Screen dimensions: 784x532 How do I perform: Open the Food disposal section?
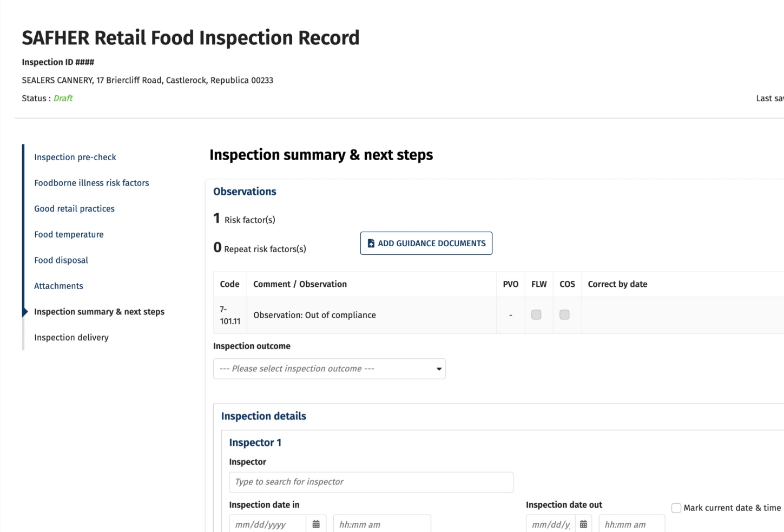coord(61,260)
